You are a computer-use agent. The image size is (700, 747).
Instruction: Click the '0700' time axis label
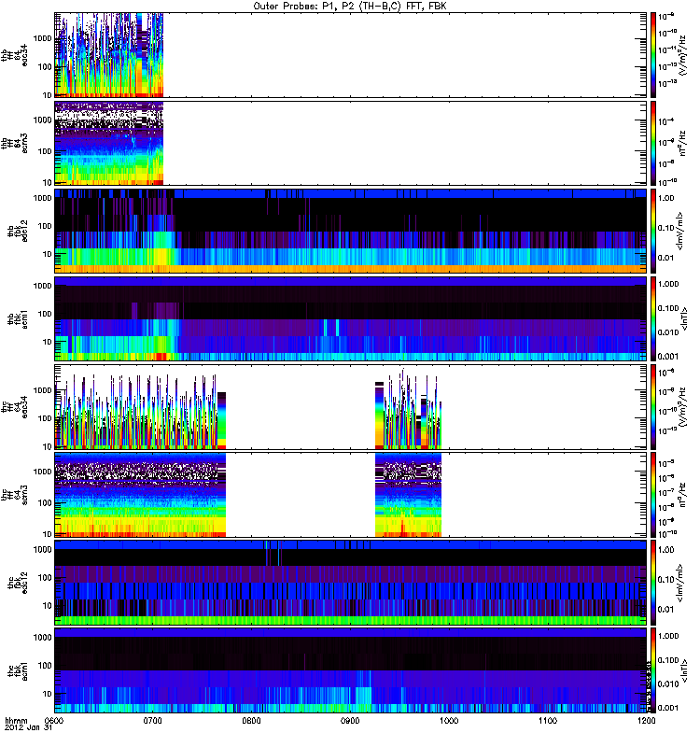(x=153, y=720)
